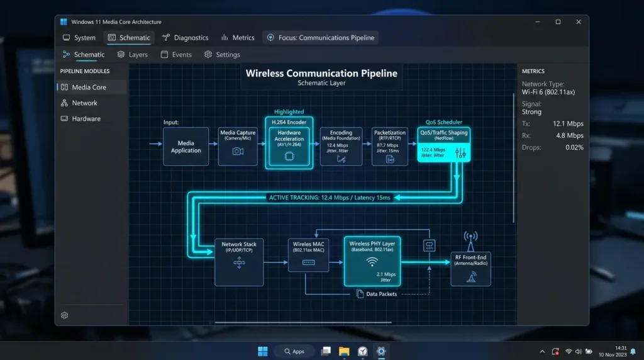Select the chip icon in Hardware Acceleration block
Image resolution: width=644 pixels, height=360 pixels.
click(289, 156)
